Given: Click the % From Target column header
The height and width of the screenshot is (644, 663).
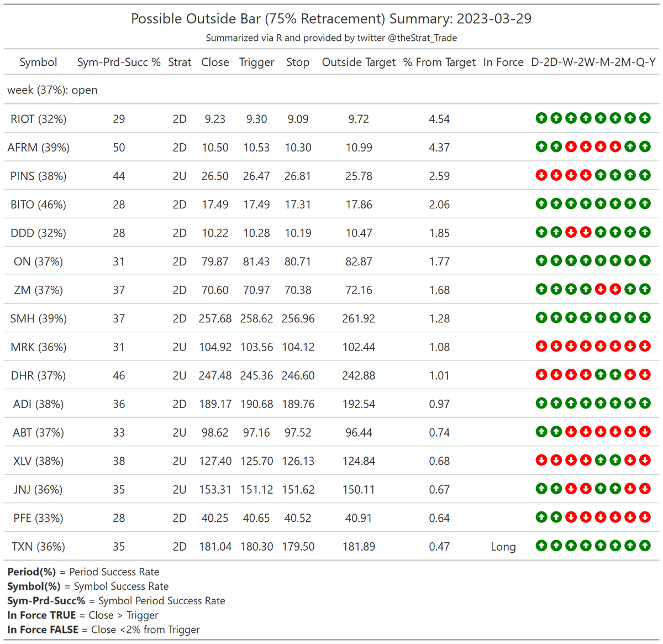Looking at the screenshot, I should click(439, 62).
